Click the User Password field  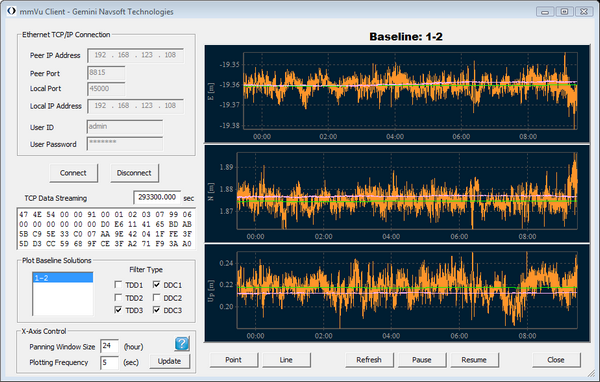(125, 144)
